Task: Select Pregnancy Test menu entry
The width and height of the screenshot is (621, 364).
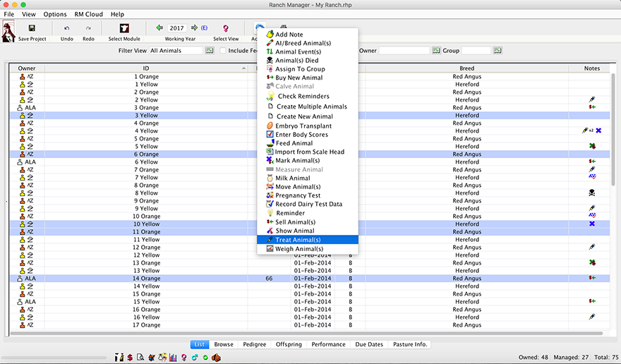Action: (298, 195)
